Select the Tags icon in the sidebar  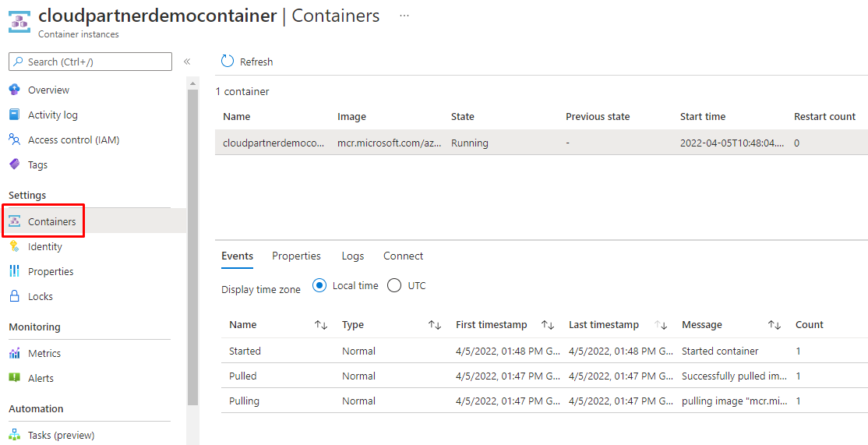15,164
